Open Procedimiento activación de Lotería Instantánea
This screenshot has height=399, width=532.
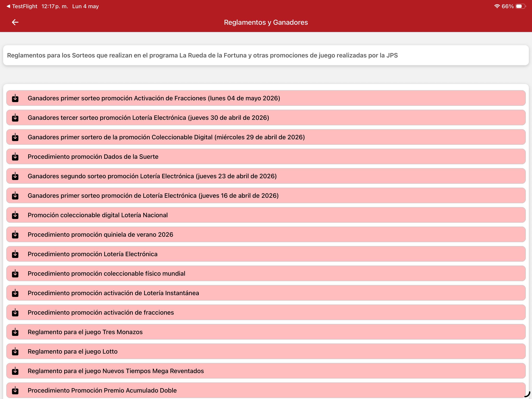(266, 293)
